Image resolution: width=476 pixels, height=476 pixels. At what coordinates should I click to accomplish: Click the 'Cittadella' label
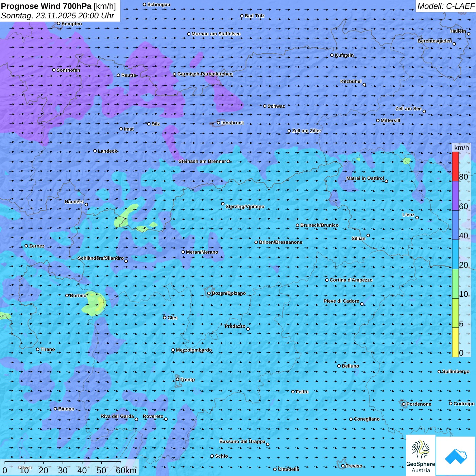289,469
